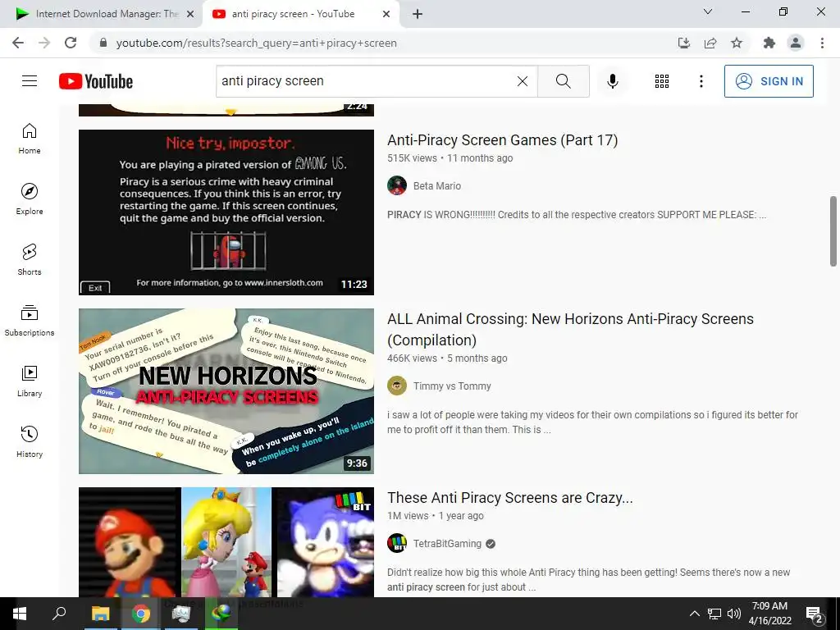Open the network icon in the tray
Viewport: 840px width, 630px height.
[x=714, y=614]
